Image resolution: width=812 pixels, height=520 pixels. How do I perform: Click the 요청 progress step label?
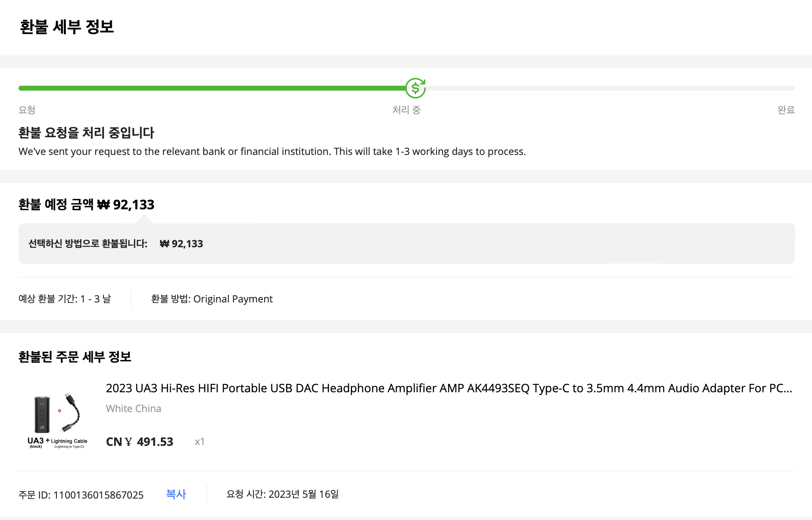[x=27, y=110]
